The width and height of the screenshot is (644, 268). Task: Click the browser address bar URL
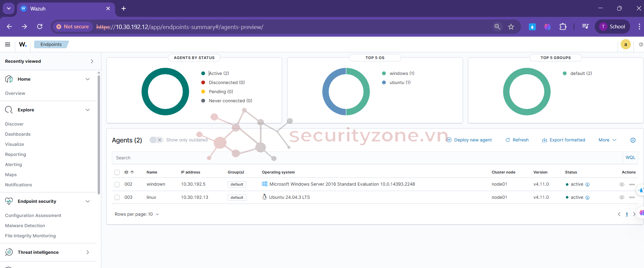click(x=180, y=27)
